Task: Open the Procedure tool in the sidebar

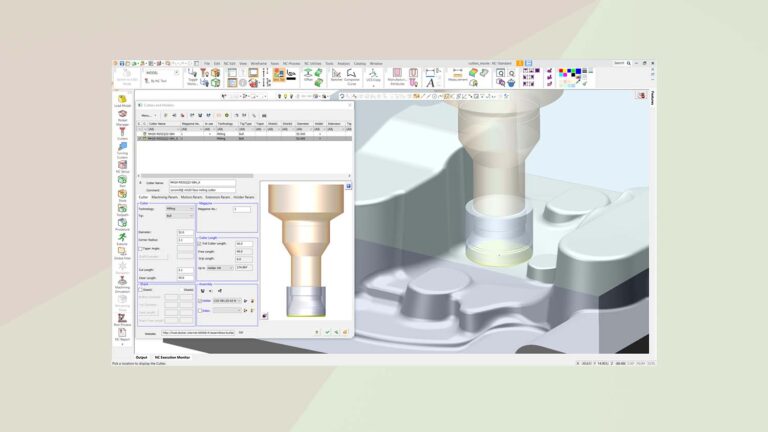Action: pos(122,224)
